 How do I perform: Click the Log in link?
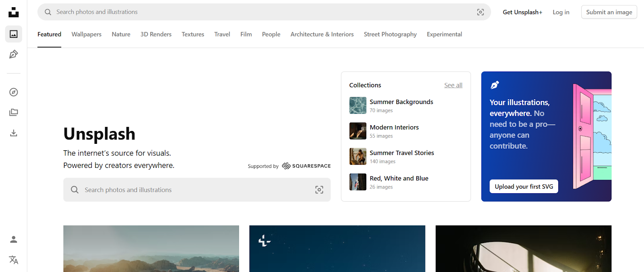(561, 12)
